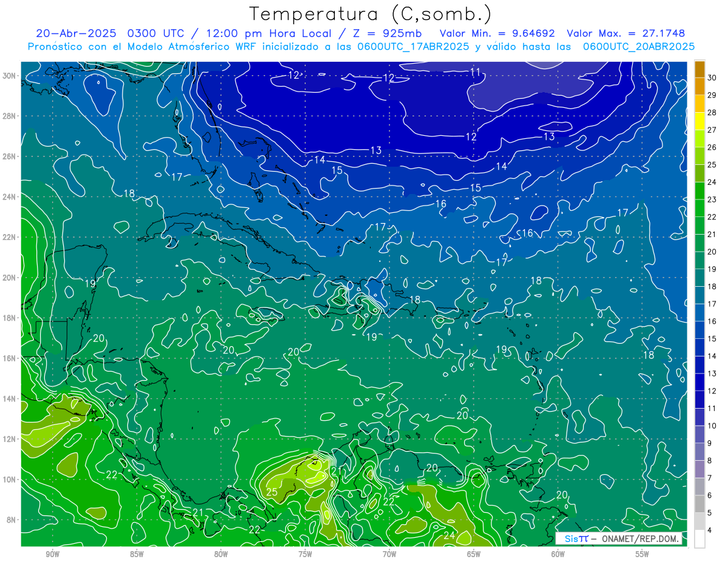The image size is (728, 562).
Task: Click the "Sisπ - ONAMET/REP.DOM." credit box
Action: point(619,538)
